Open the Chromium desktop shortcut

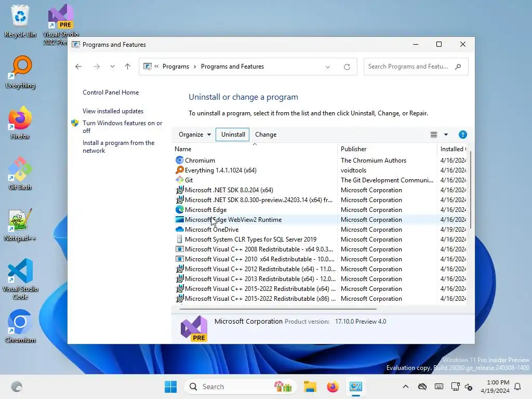point(20,326)
